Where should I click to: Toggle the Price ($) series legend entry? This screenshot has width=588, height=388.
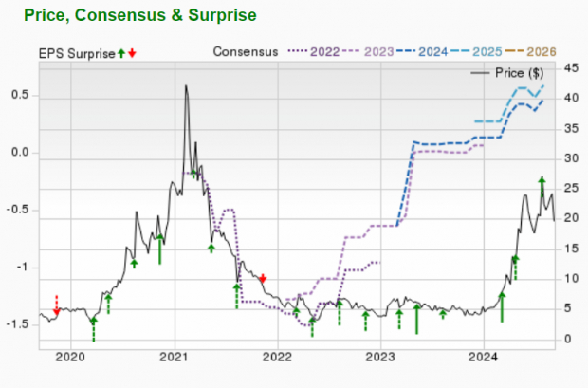point(514,73)
